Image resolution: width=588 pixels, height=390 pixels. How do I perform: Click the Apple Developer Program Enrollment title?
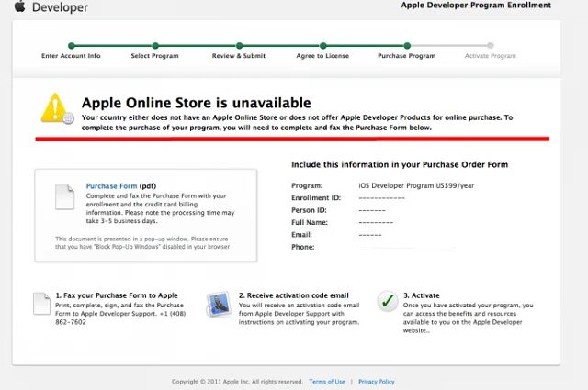pyautogui.click(x=476, y=6)
